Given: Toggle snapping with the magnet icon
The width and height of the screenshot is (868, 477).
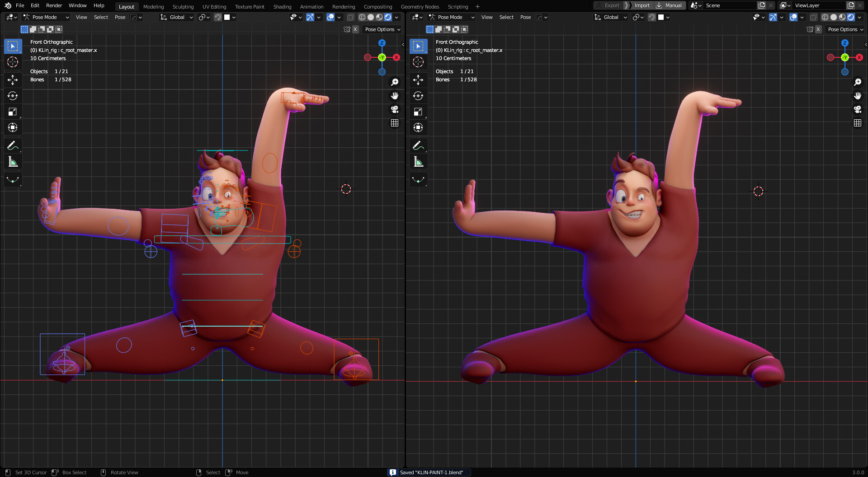Looking at the screenshot, I should coord(217,17).
